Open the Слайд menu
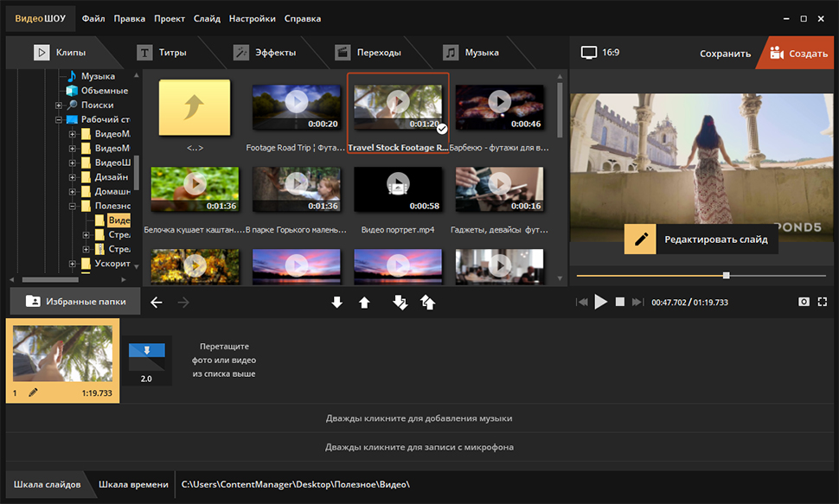839x504 pixels. [207, 19]
